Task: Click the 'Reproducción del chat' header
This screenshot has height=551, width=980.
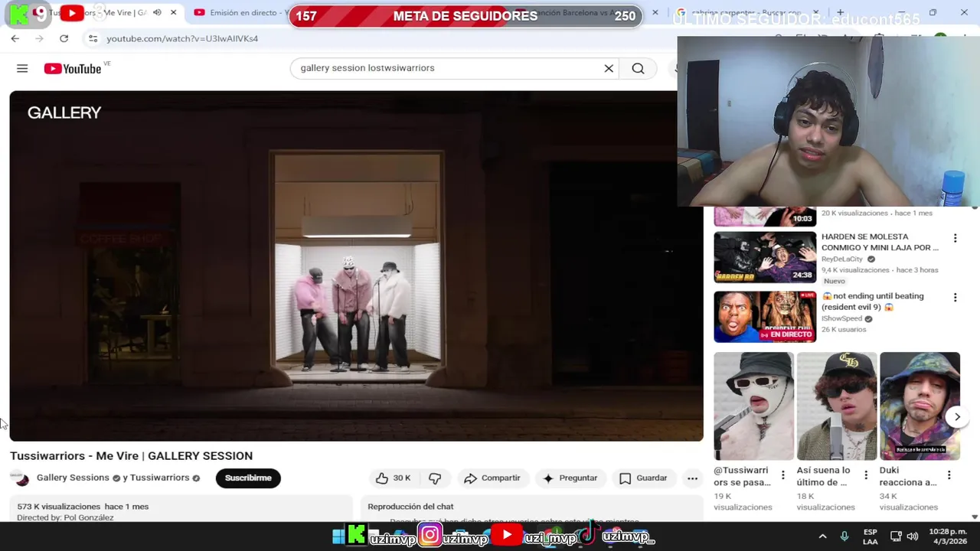Action: coord(410,507)
